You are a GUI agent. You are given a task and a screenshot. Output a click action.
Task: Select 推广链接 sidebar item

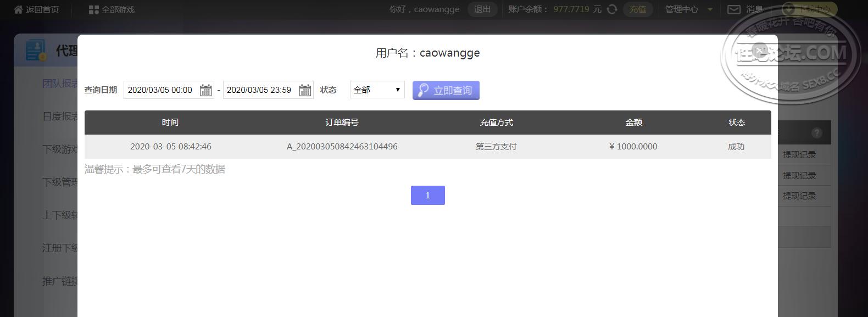click(60, 281)
